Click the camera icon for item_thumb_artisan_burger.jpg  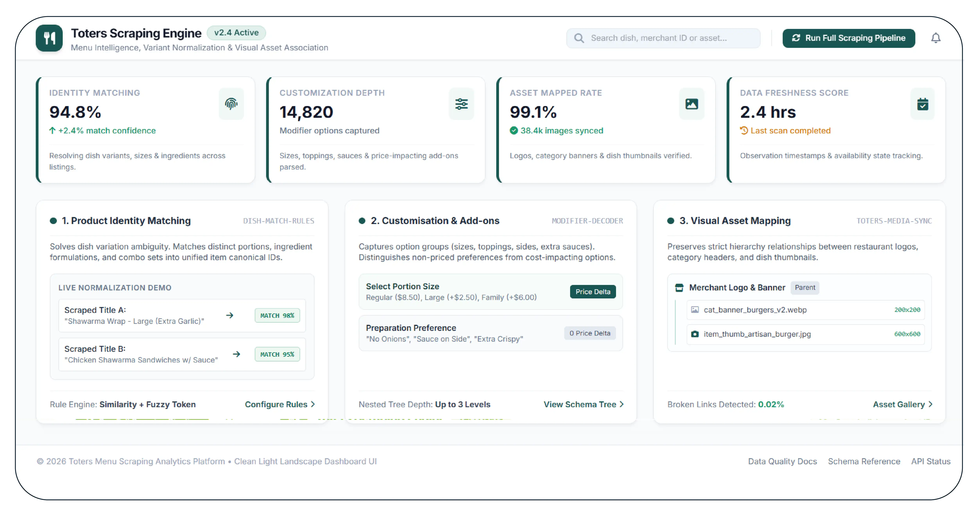point(695,334)
